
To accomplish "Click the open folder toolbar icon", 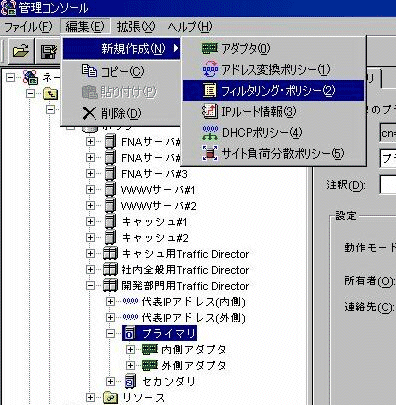I will (x=21, y=51).
